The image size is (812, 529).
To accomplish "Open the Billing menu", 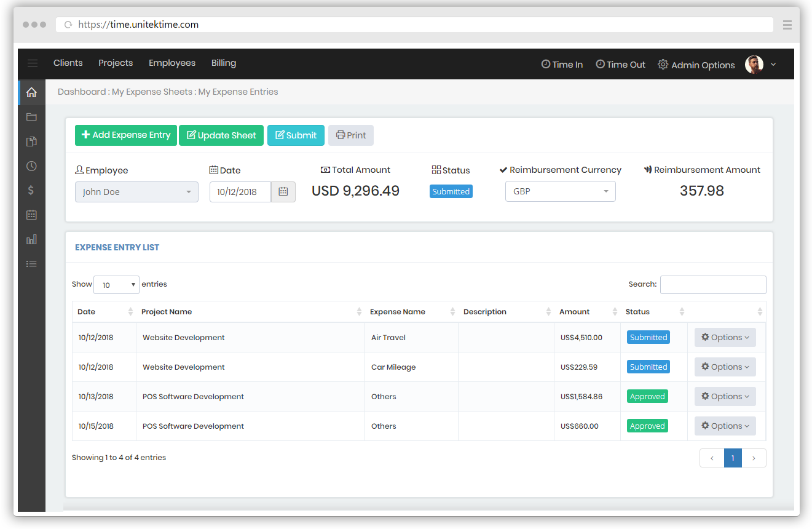I will click(x=224, y=63).
